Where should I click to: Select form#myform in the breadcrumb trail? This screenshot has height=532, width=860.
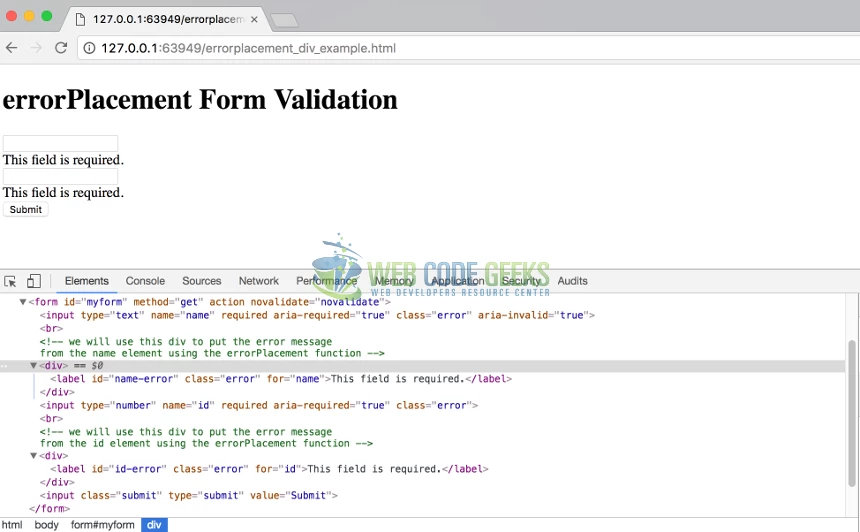[x=102, y=525]
